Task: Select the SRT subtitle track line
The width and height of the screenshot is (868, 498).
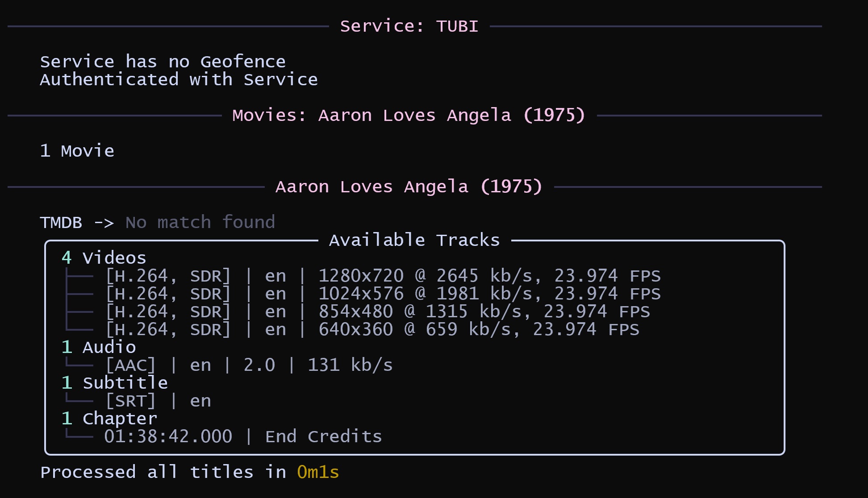Action: 158,401
